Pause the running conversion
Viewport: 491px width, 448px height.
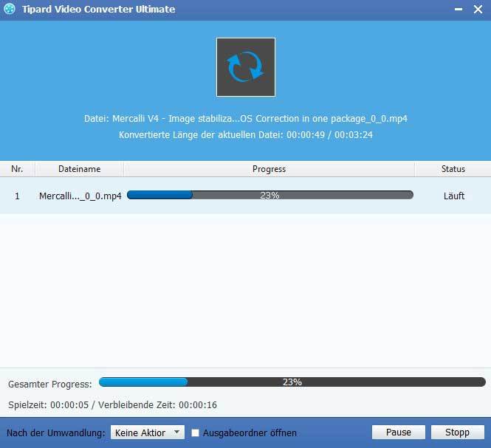tap(398, 433)
